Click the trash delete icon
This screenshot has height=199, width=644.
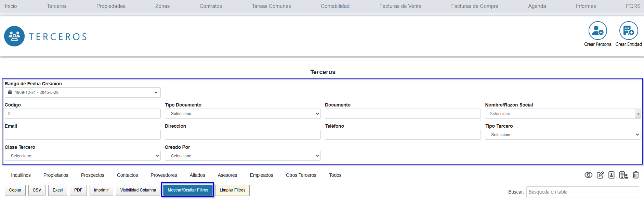coord(635,175)
